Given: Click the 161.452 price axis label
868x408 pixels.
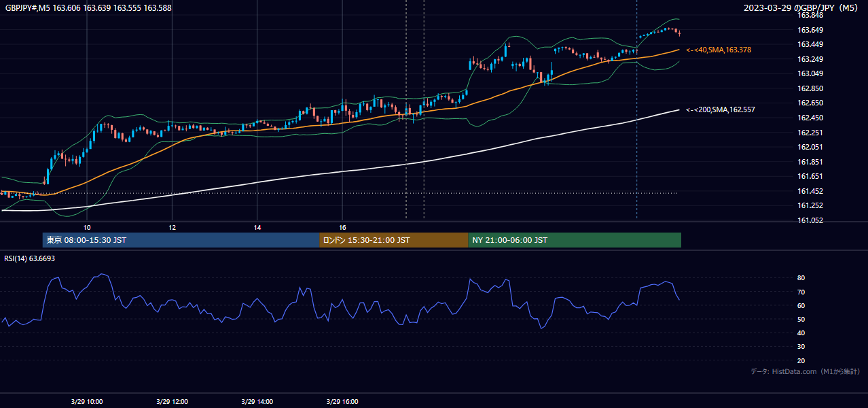Looking at the screenshot, I should (810, 191).
